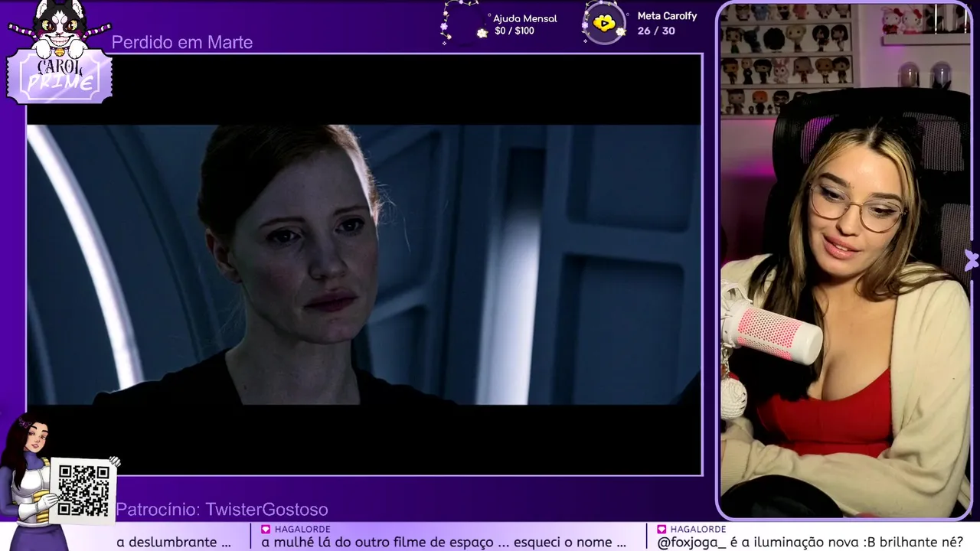Image resolution: width=980 pixels, height=551 pixels.
Task: Click the subscriber badge by the rightmost HAGALORDE name
Action: (661, 529)
